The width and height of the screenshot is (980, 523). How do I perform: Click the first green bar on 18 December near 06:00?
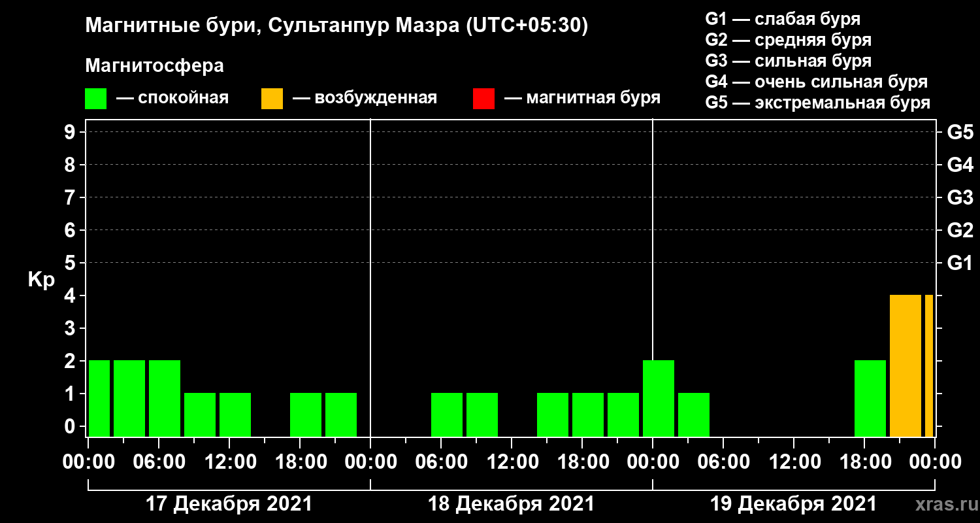coord(447,415)
